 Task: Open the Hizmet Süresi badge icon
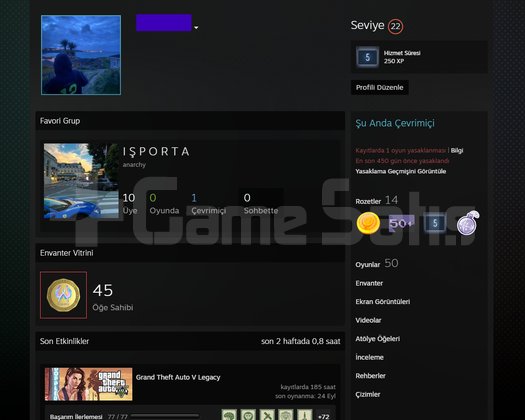point(367,57)
